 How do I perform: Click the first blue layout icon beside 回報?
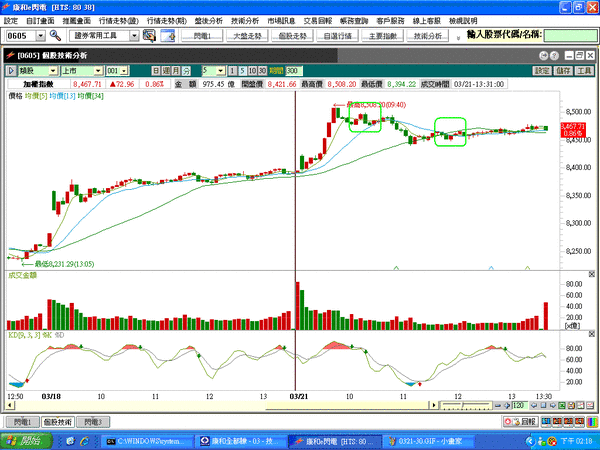tap(546, 422)
